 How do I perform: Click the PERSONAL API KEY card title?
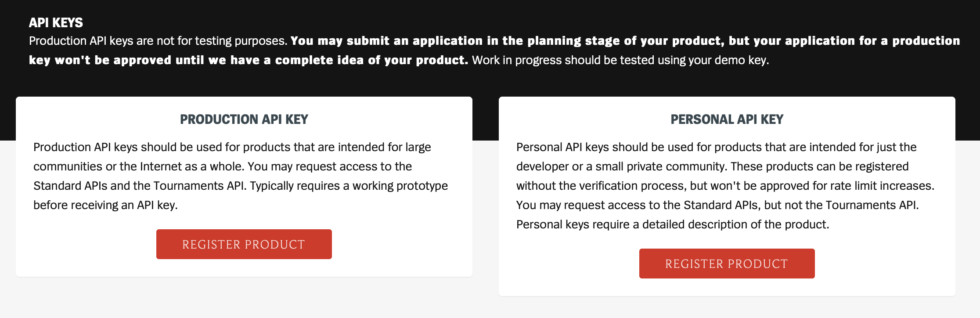coord(727,119)
